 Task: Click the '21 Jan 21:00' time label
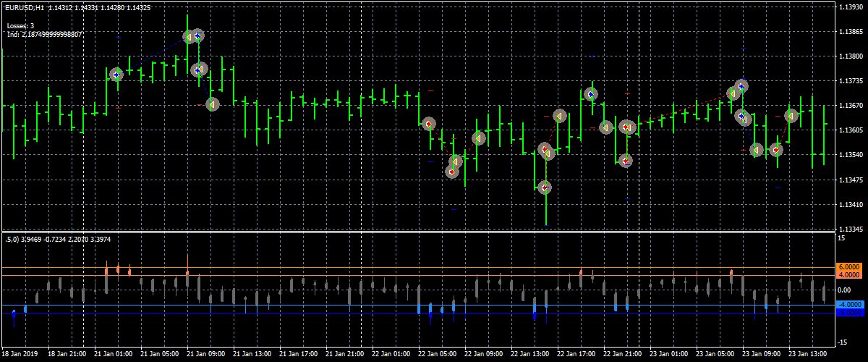pos(344,355)
